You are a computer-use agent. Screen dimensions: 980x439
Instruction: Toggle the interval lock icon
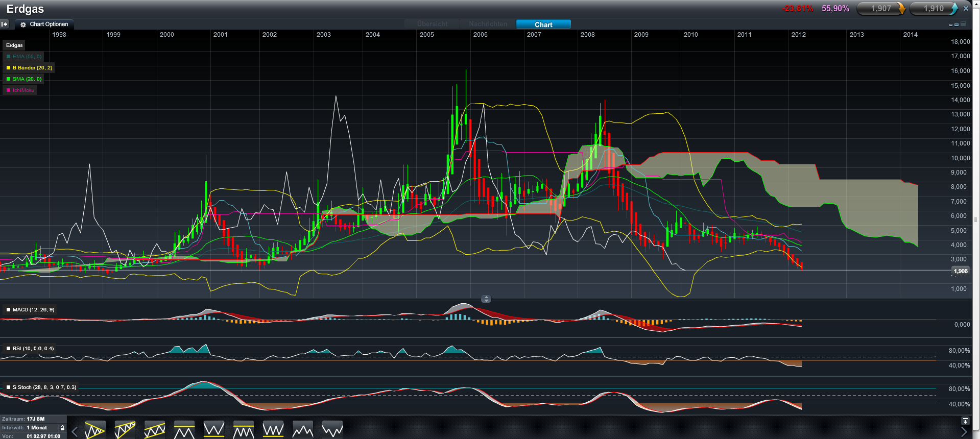62,428
